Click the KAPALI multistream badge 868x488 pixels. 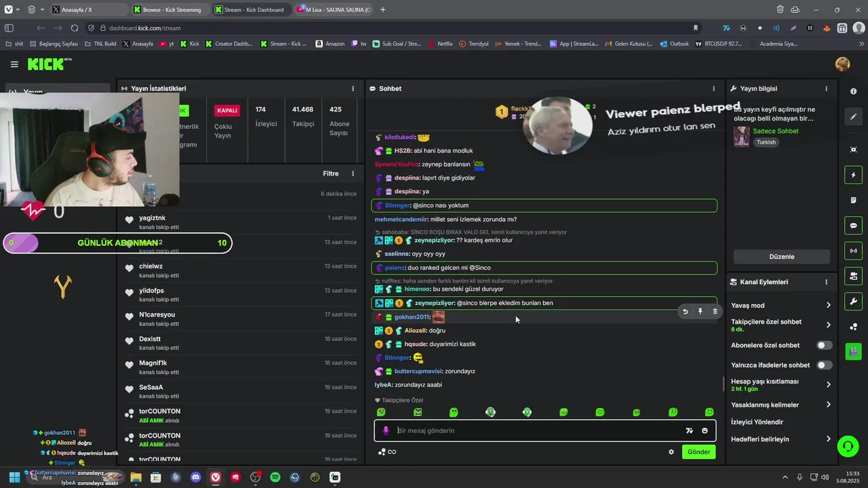(227, 110)
